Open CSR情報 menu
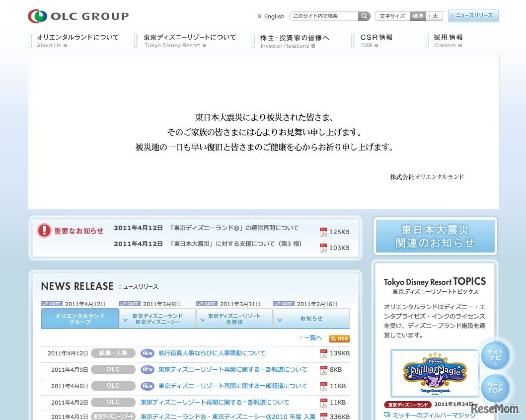The image size is (526, 420). pyautogui.click(x=376, y=41)
